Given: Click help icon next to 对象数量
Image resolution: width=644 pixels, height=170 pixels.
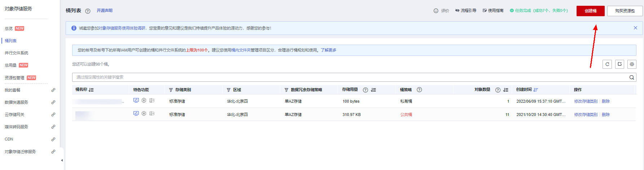Looking at the screenshot, I should click(498, 90).
